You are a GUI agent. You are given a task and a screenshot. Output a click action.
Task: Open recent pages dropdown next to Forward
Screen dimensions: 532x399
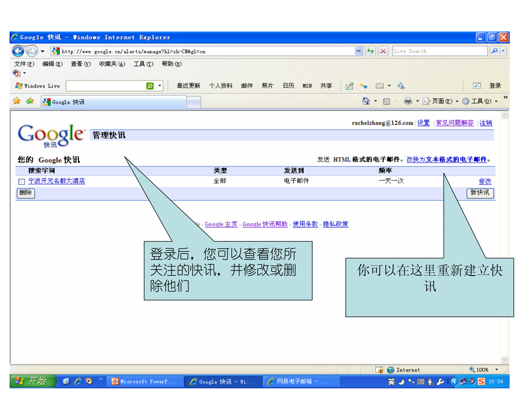coord(42,51)
